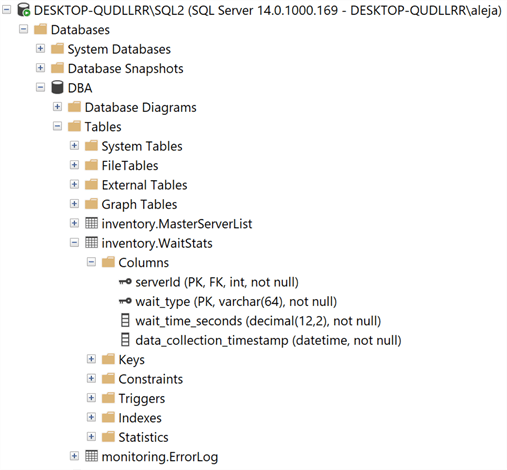The width and height of the screenshot is (507, 470).
Task: Click the Tables folder icon
Action: tap(74, 126)
